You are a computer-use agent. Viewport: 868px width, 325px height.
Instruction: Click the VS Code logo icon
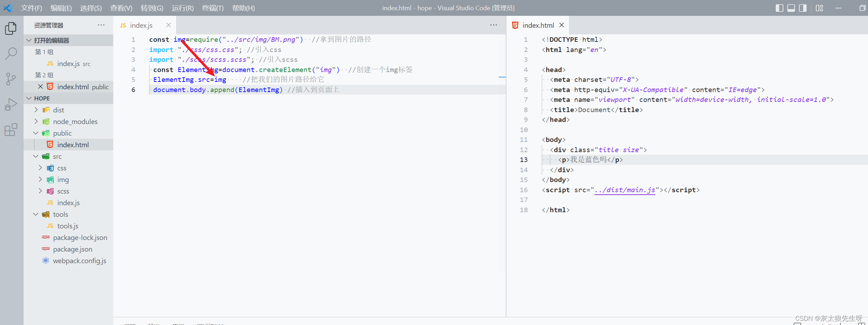[x=8, y=8]
